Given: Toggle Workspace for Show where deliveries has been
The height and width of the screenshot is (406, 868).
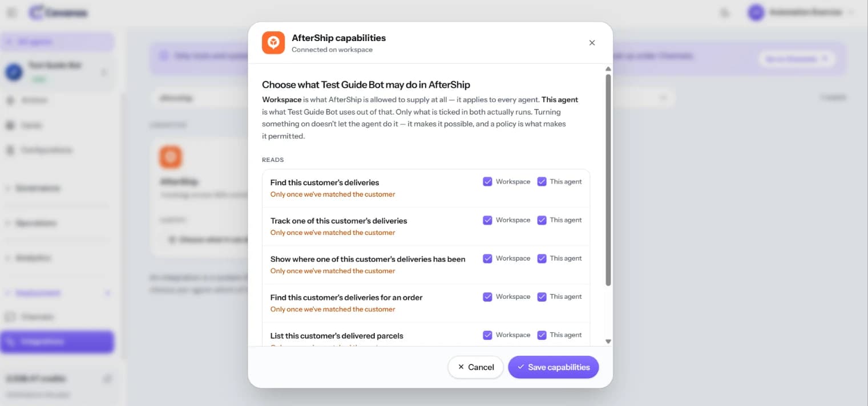Looking at the screenshot, I should [x=487, y=258].
